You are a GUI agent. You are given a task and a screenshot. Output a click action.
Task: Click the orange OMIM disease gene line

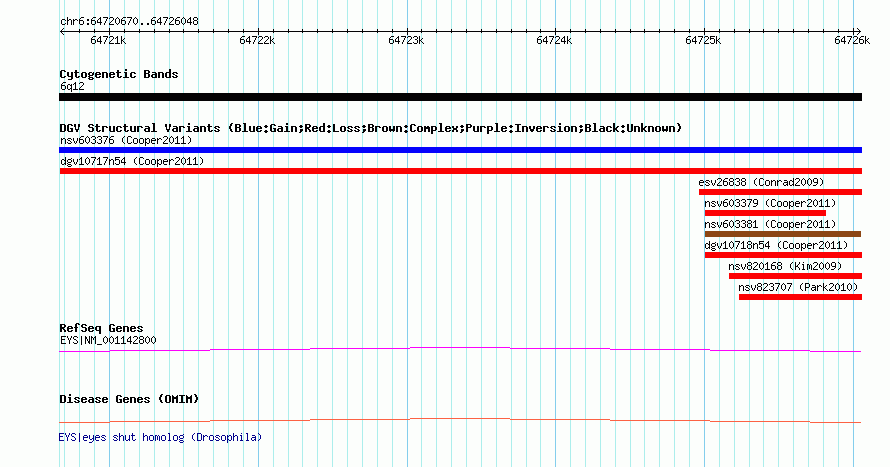point(460,420)
